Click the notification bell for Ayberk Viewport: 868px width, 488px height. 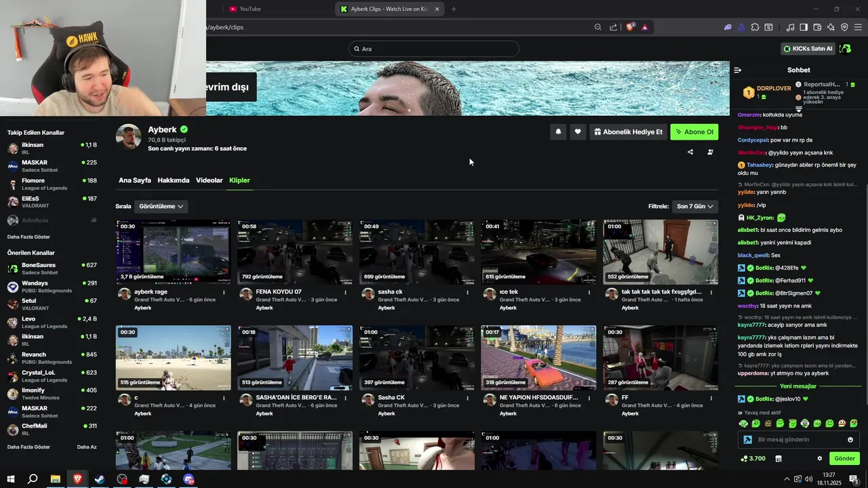558,132
